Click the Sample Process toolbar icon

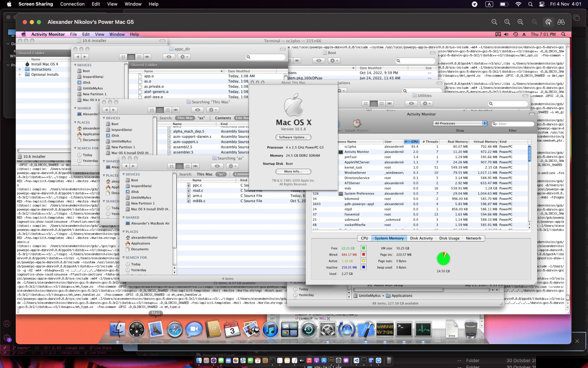pyautogui.click(x=357, y=124)
